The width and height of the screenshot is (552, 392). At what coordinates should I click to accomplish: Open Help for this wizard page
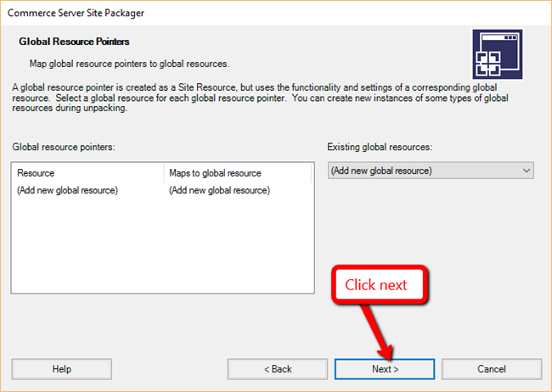pos(62,369)
